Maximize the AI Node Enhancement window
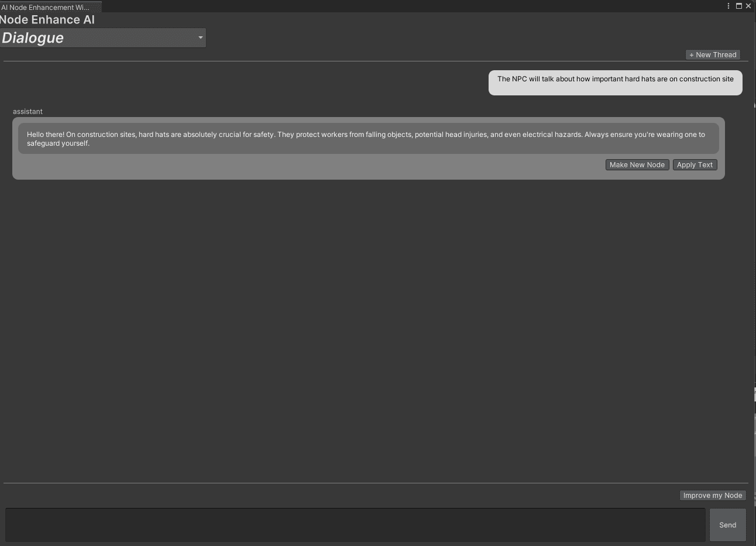This screenshot has width=756, height=546. [x=739, y=6]
